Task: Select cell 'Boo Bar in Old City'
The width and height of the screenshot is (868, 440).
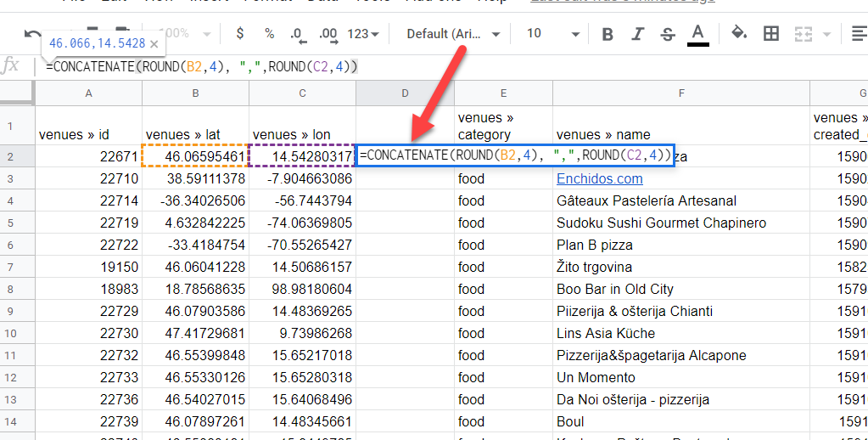Action: tap(680, 289)
